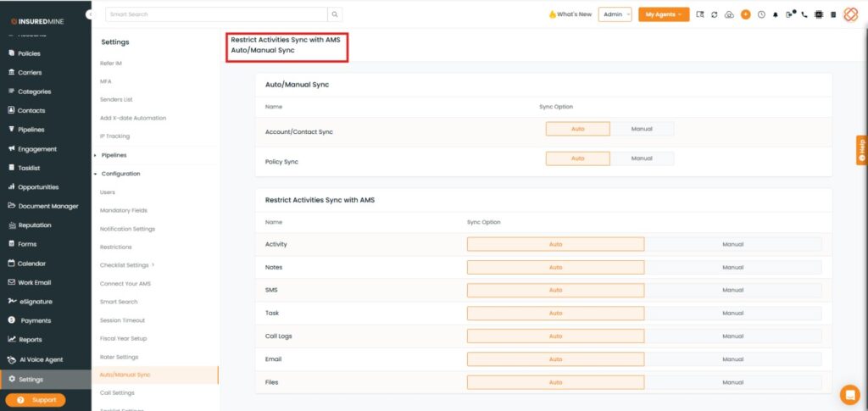
Task: Set Account/Contact Sync to Manual
Action: [x=642, y=129]
